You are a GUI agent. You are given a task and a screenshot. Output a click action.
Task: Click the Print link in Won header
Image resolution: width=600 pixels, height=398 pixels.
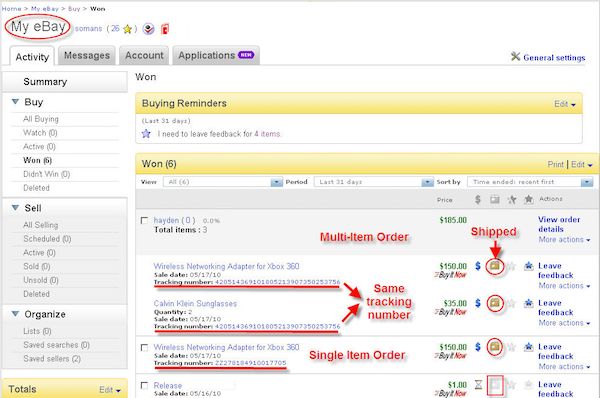(556, 165)
